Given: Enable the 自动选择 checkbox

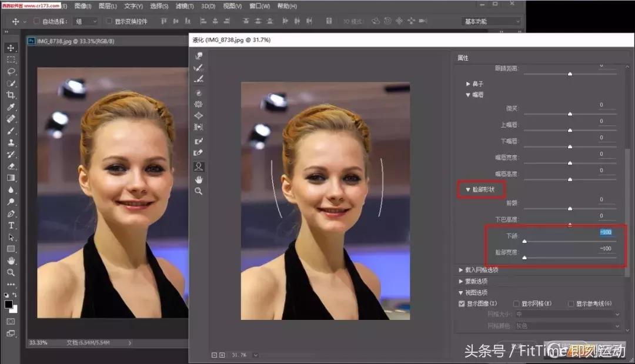Looking at the screenshot, I should [37, 21].
